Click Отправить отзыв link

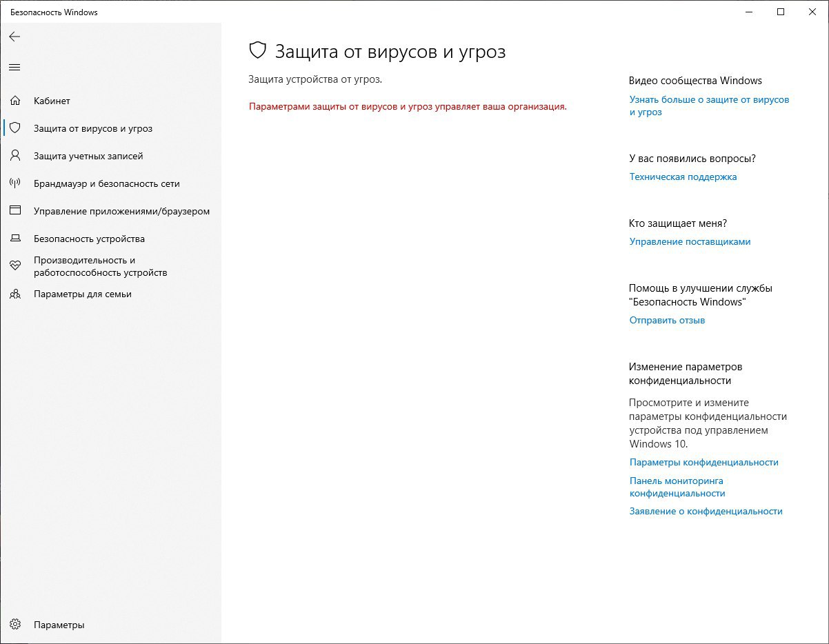click(x=667, y=320)
